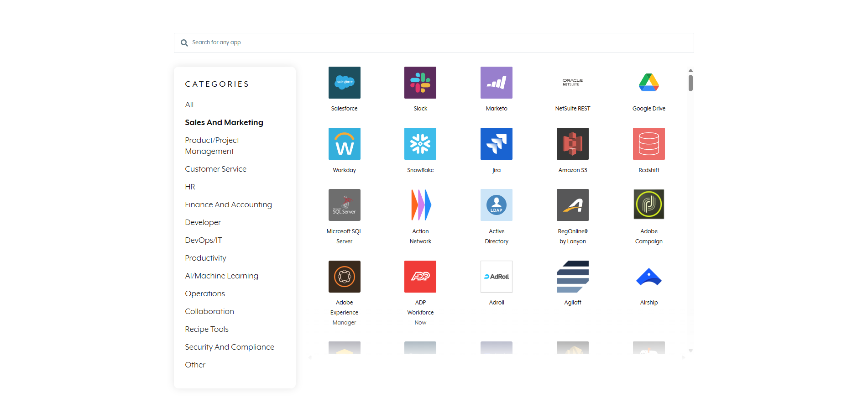Pick the Active Directory LDAP icon
868x414 pixels.
click(496, 205)
